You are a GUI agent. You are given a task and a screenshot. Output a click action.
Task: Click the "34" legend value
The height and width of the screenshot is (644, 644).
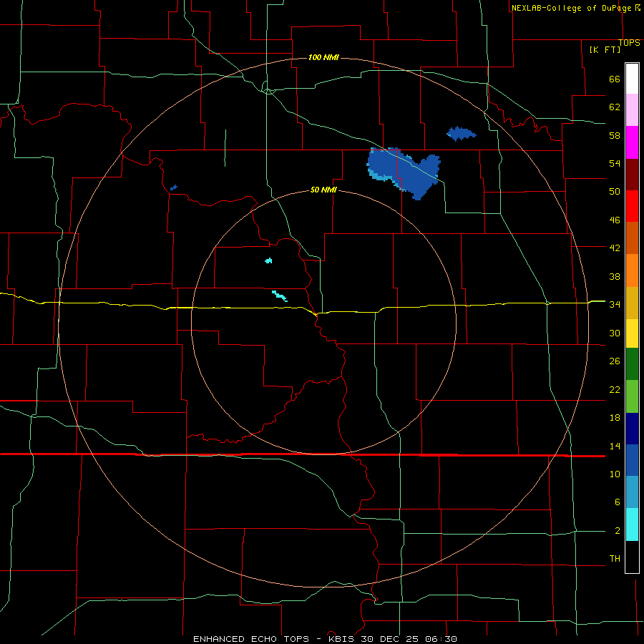615,305
